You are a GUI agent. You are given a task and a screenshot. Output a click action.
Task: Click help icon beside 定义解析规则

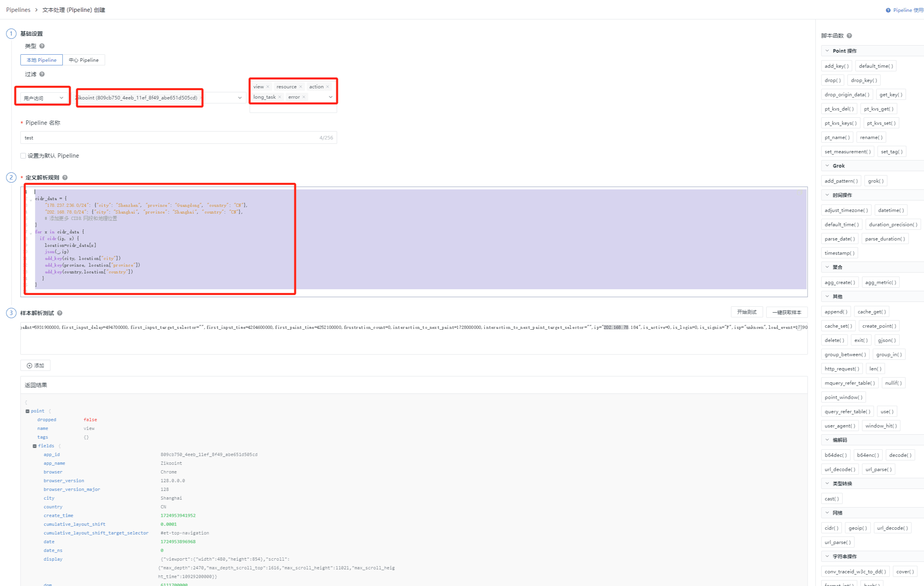click(65, 178)
